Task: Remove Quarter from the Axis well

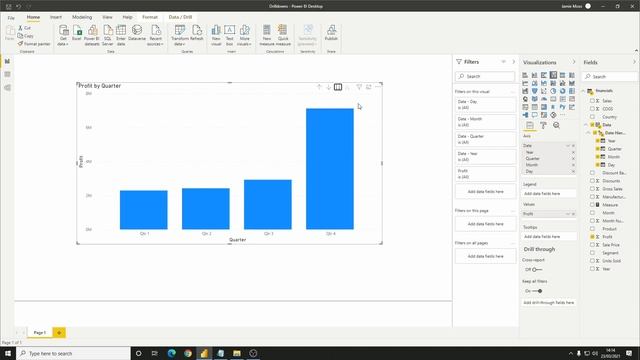Action: point(573,159)
